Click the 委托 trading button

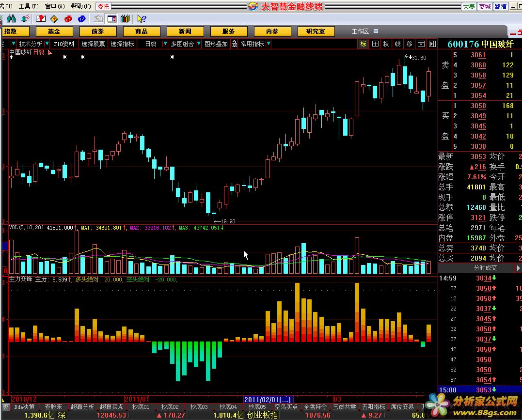103,6
